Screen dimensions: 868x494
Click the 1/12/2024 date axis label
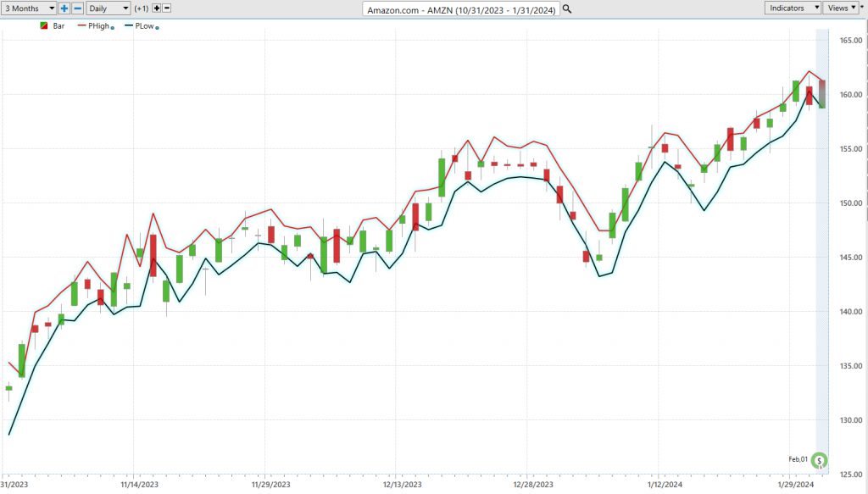(665, 485)
